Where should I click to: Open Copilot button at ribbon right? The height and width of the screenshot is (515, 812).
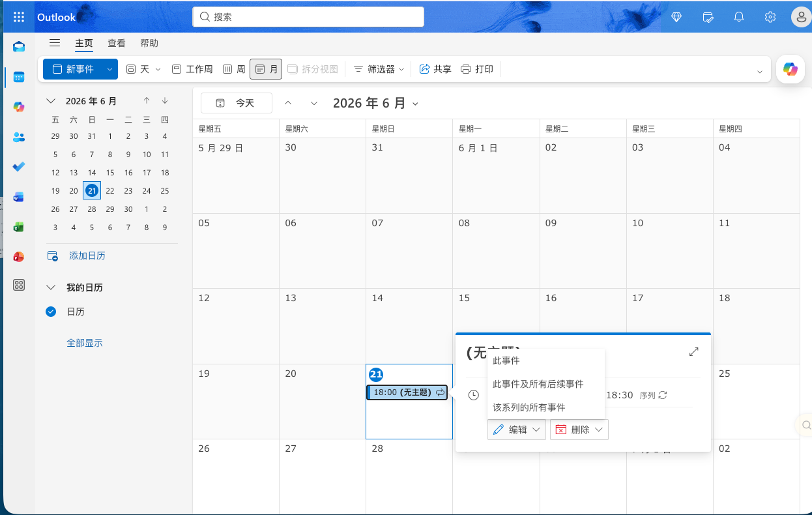(x=790, y=69)
